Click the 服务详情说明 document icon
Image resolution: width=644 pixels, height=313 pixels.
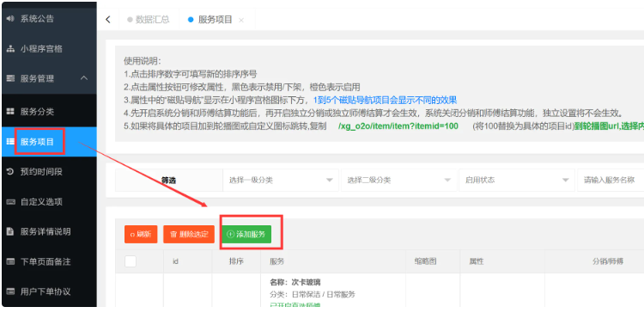tap(10, 231)
